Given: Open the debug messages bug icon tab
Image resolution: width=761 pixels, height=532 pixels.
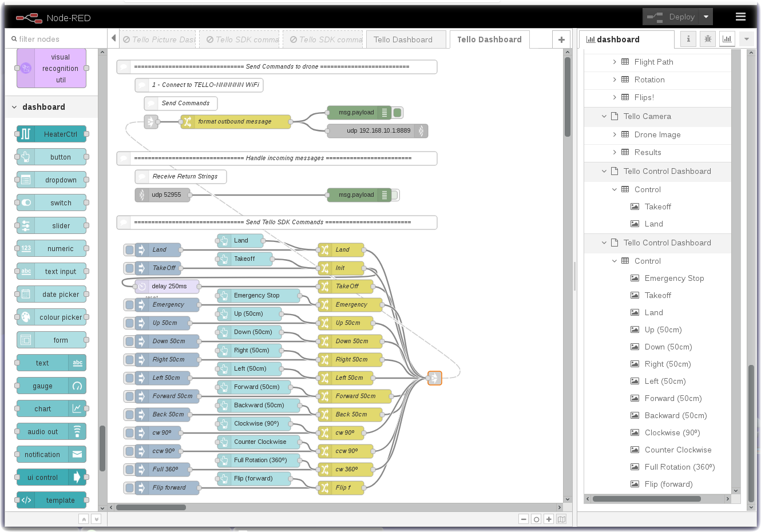Looking at the screenshot, I should coord(708,39).
